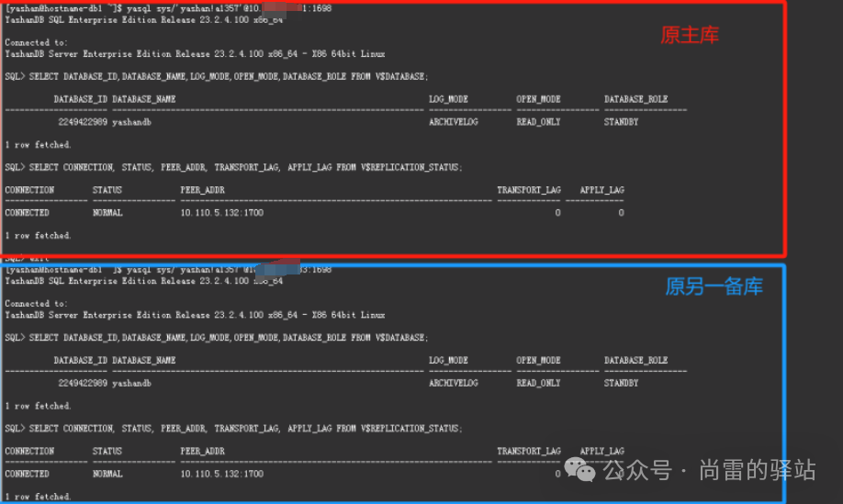Click the YashanDB Server Enterprise Edition line, upper session
843x504 pixels.
coord(195,54)
